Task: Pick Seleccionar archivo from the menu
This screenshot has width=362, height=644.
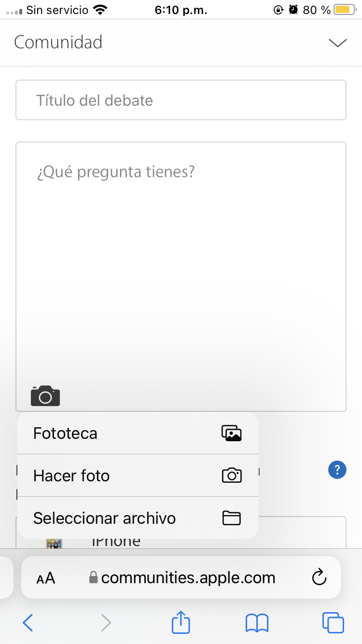Action: point(138,518)
